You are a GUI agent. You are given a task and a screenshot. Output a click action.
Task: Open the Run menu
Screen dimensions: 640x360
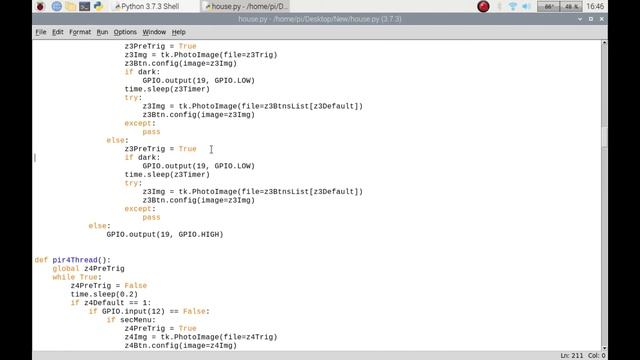click(x=102, y=32)
